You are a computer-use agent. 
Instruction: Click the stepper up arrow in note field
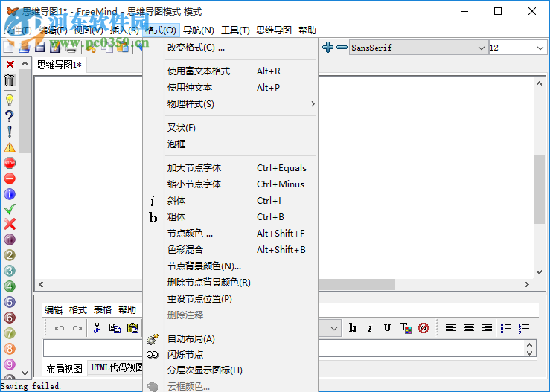(x=530, y=344)
